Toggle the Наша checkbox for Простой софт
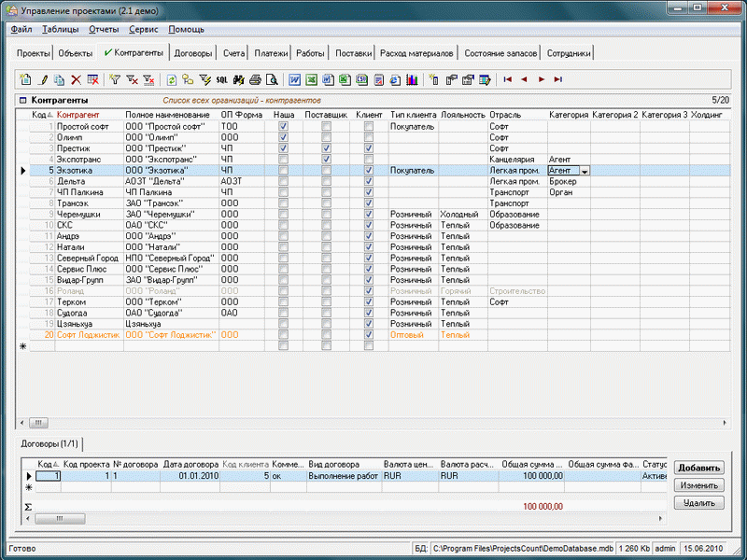Screen dimensions: 747x560 point(283,125)
